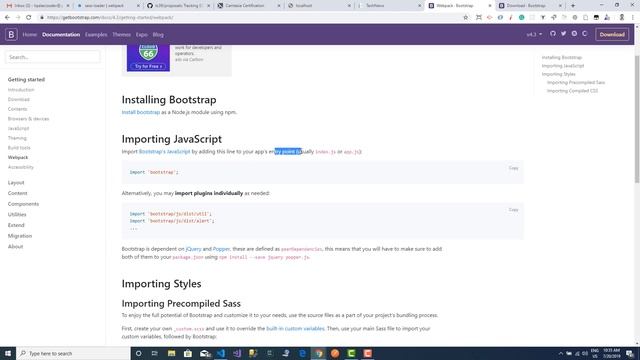Open the green Camtasia icon on the taskbar
The width and height of the screenshot is (640, 360).
point(351,353)
